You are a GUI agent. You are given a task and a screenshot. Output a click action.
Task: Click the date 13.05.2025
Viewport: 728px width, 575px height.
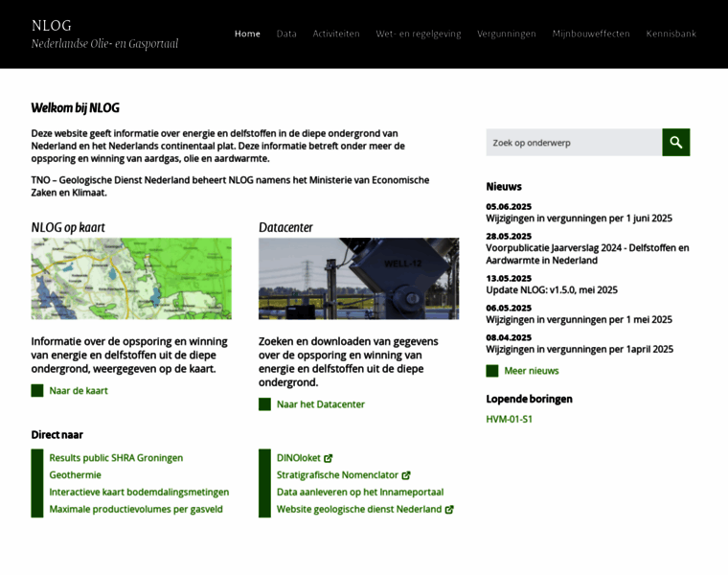coord(509,279)
